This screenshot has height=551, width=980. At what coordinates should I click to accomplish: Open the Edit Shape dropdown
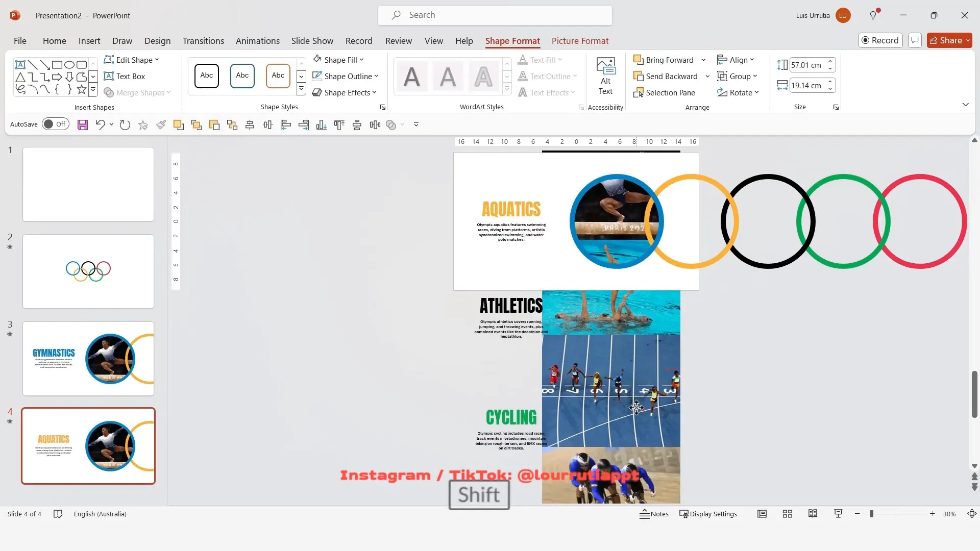pos(132,60)
